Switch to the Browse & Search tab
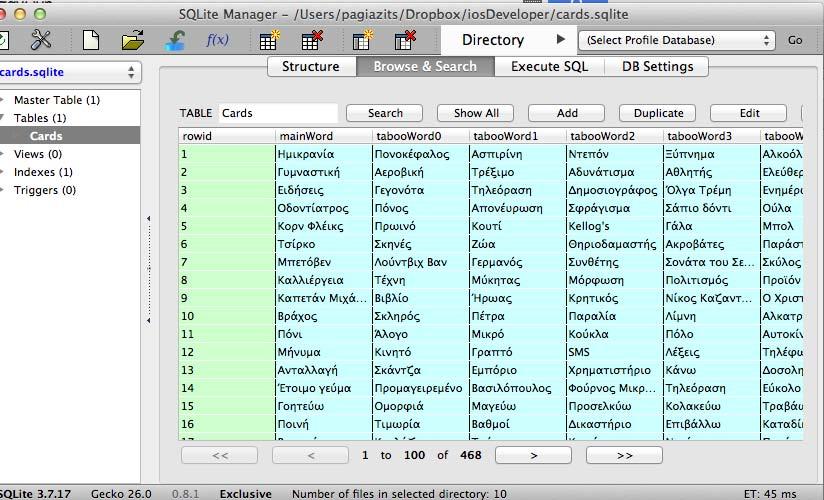 [x=425, y=66]
